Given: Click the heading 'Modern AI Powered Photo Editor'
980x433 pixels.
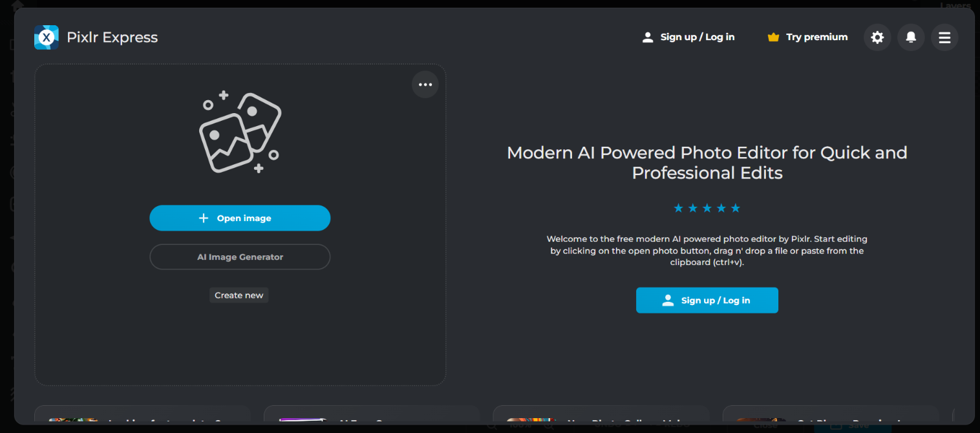Looking at the screenshot, I should 707,163.
